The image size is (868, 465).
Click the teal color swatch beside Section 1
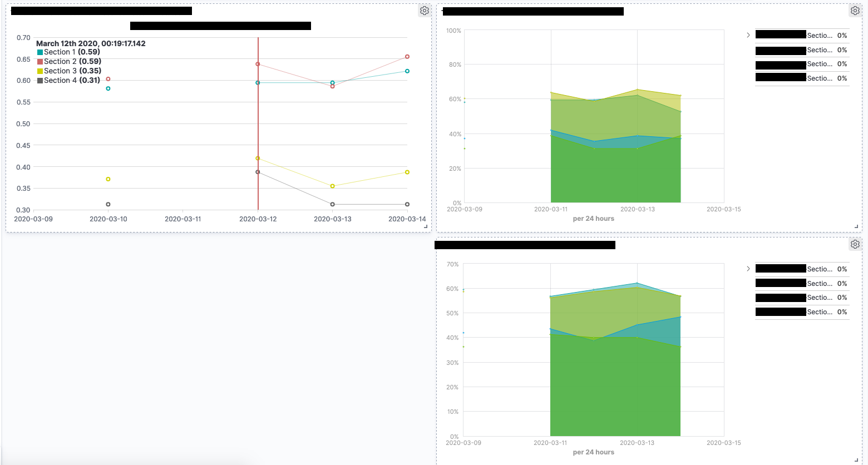[x=40, y=51]
